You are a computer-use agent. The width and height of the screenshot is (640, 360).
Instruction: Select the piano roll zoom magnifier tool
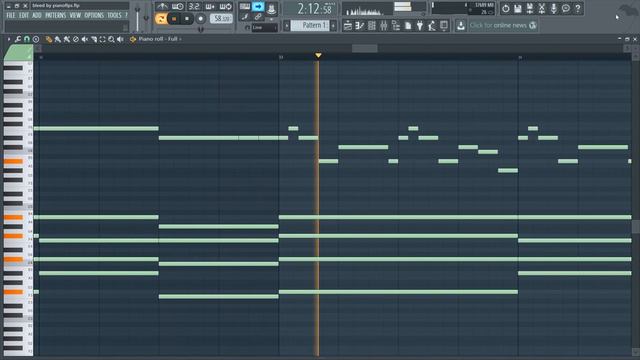click(111, 39)
